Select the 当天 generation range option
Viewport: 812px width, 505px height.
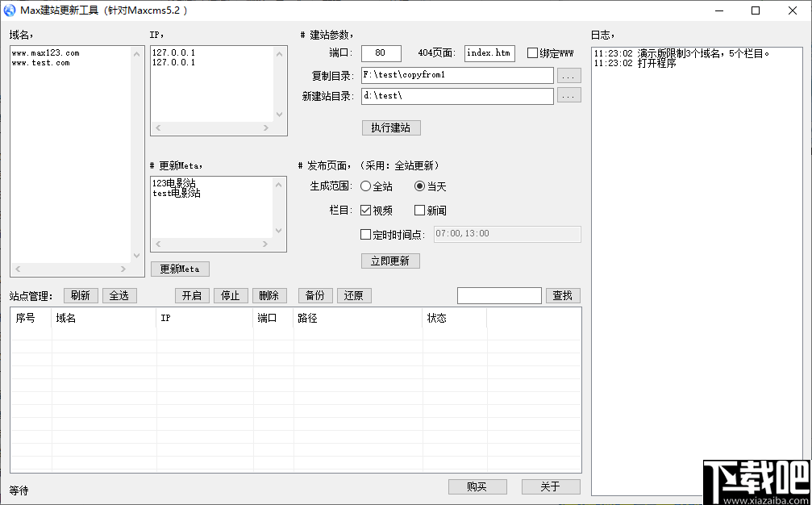[x=419, y=186]
